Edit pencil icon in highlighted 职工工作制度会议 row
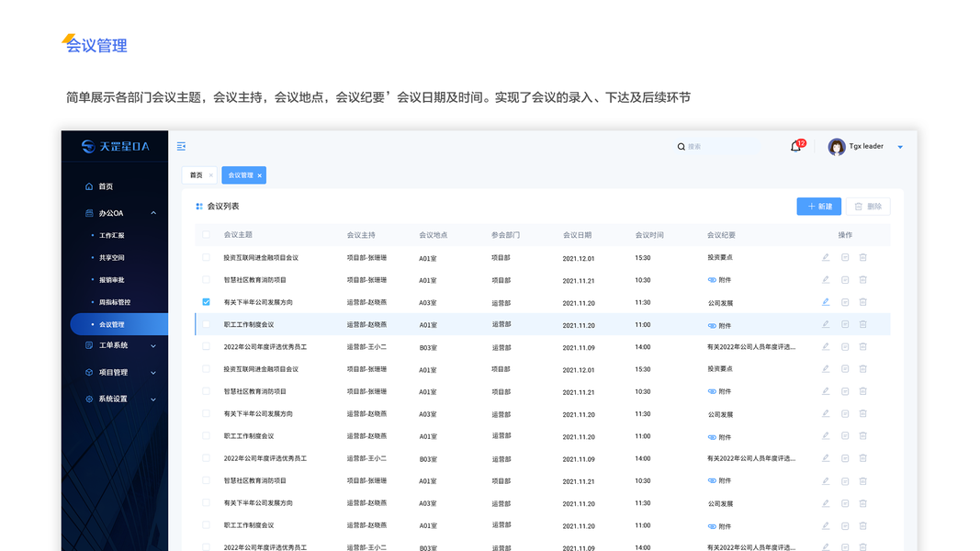The height and width of the screenshot is (551, 980). coord(826,325)
